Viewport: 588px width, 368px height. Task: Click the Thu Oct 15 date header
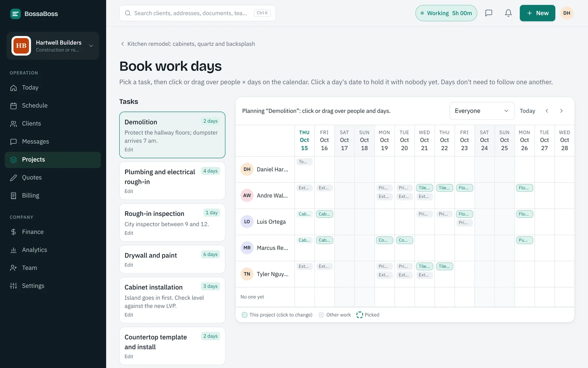tap(304, 140)
